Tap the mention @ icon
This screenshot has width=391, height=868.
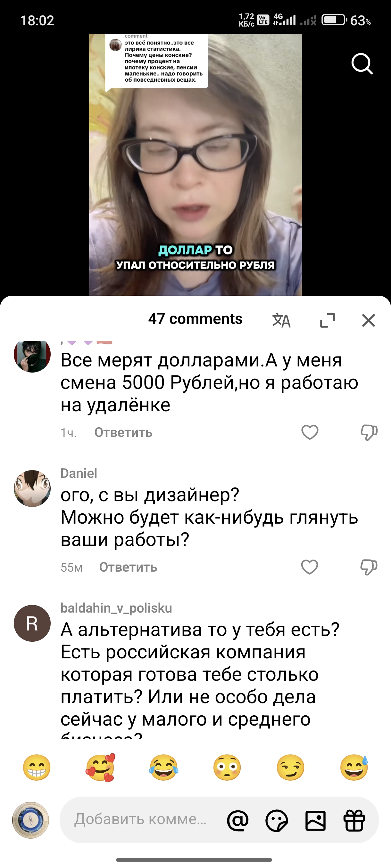pyautogui.click(x=238, y=820)
